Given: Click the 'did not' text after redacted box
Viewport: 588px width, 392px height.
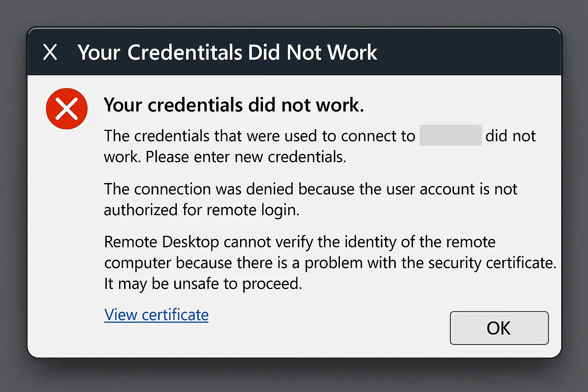Looking at the screenshot, I should (510, 136).
